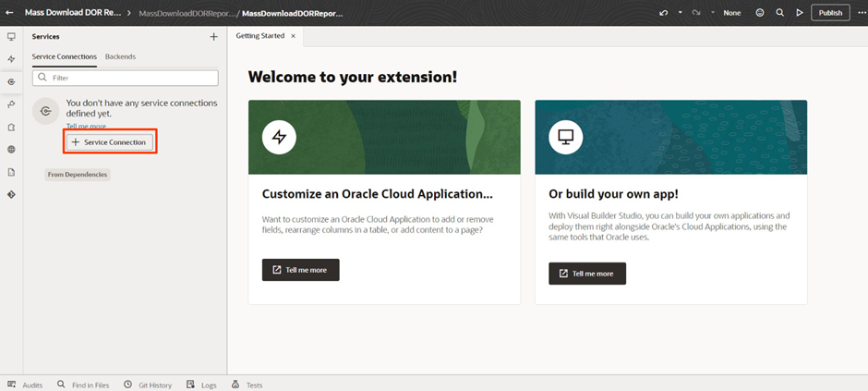Open the Source file icon in sidebar
868x391 pixels.
pos(11,172)
